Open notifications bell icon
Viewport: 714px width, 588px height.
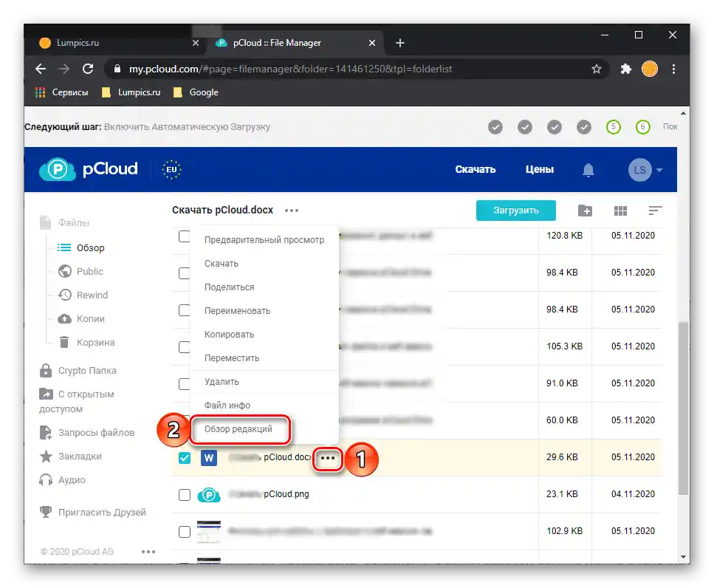[588, 170]
